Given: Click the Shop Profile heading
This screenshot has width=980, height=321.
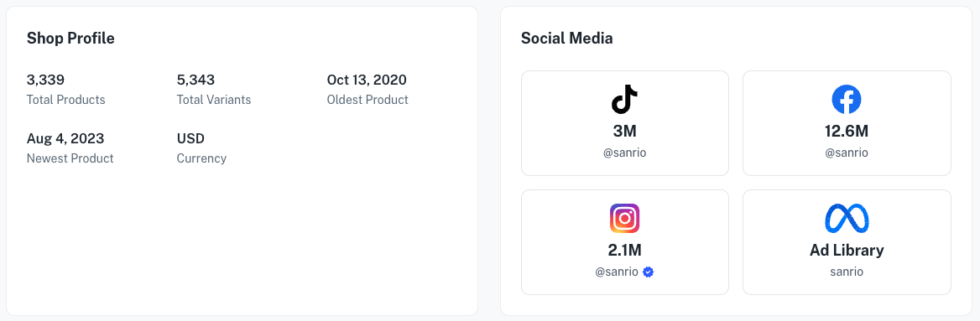Looking at the screenshot, I should pos(70,38).
